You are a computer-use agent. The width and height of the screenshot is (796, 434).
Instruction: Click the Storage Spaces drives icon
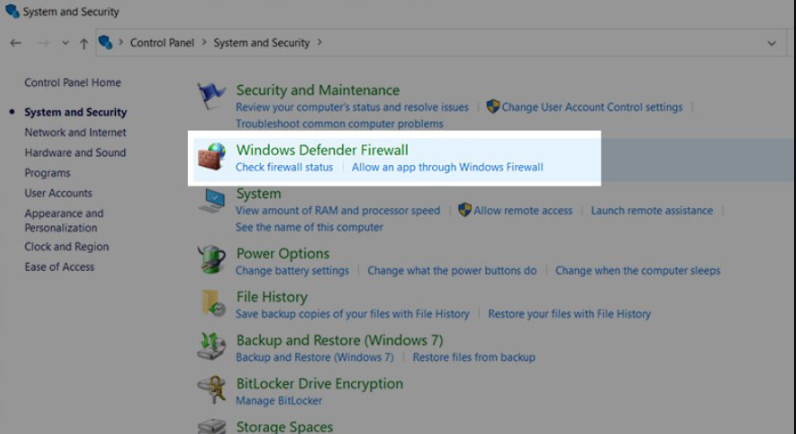(x=211, y=426)
